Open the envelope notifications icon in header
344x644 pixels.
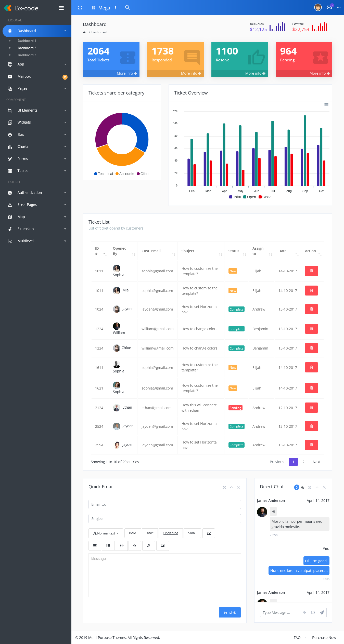point(329,7)
